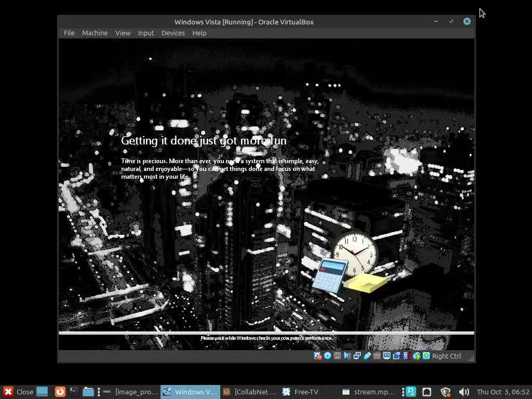The width and height of the screenshot is (532, 399).
Task: Click the white square tray icon
Action: click(x=427, y=392)
